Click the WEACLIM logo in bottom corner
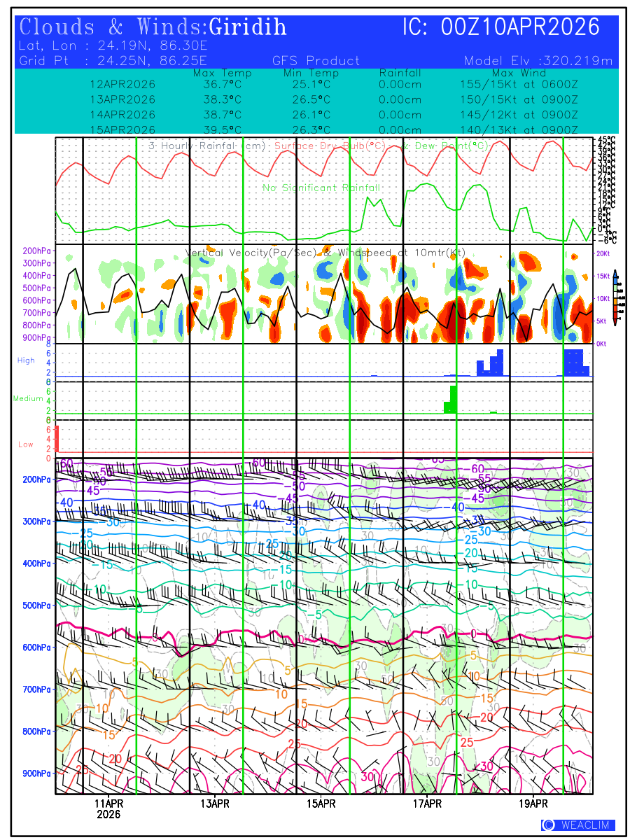Viewport: 630px width, 840px height. [578, 825]
